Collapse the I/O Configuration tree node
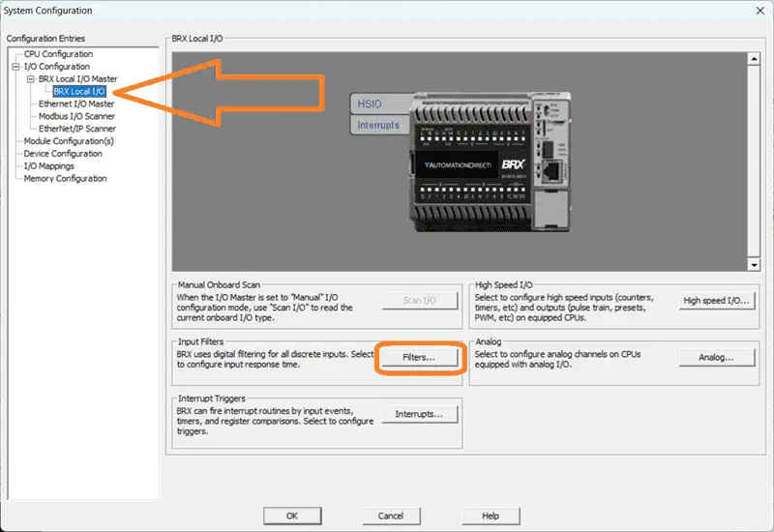 (x=15, y=66)
